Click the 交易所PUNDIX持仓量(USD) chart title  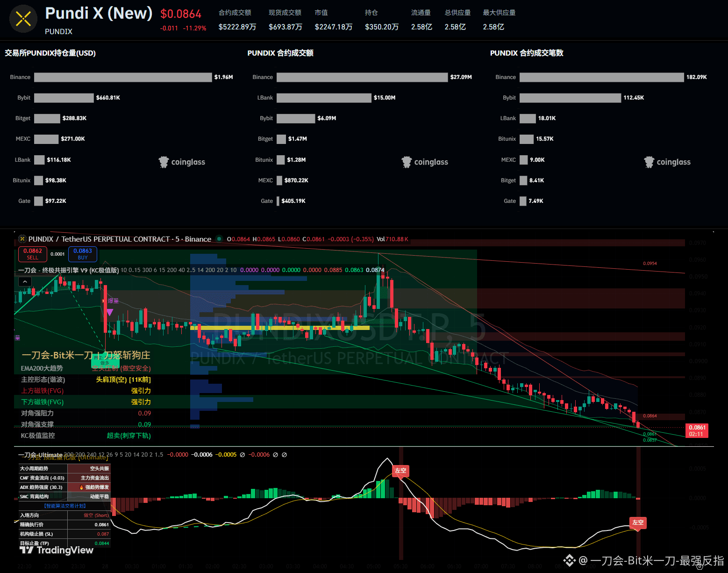pos(50,53)
